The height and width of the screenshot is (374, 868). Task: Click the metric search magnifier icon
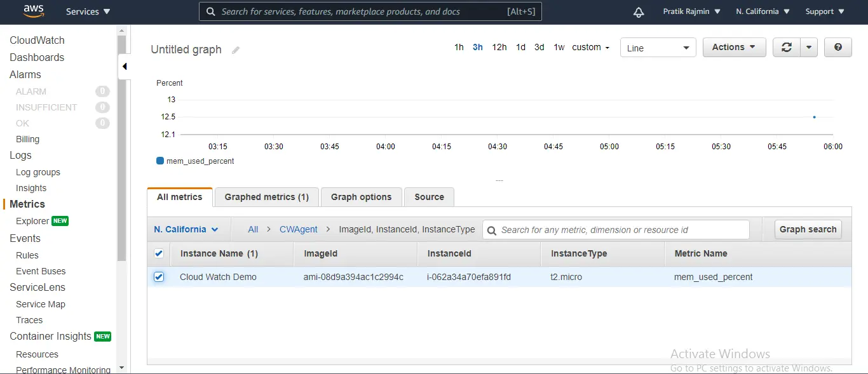coord(491,230)
